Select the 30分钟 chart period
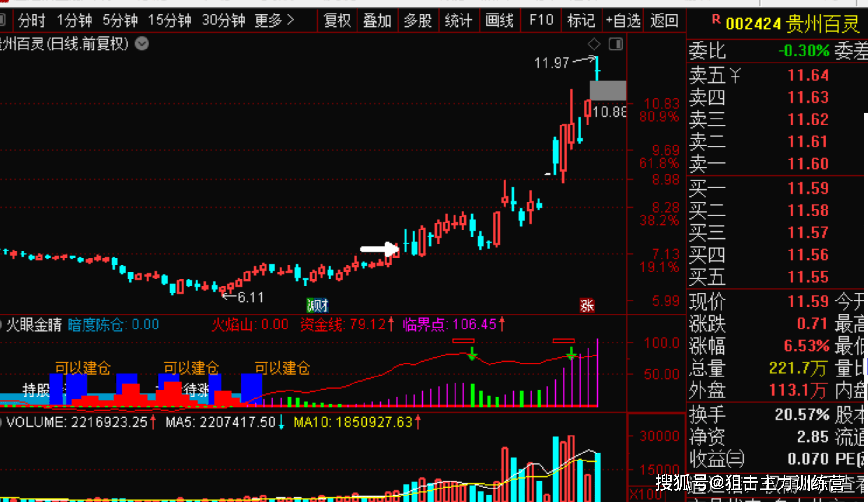868x502 pixels. (x=223, y=21)
